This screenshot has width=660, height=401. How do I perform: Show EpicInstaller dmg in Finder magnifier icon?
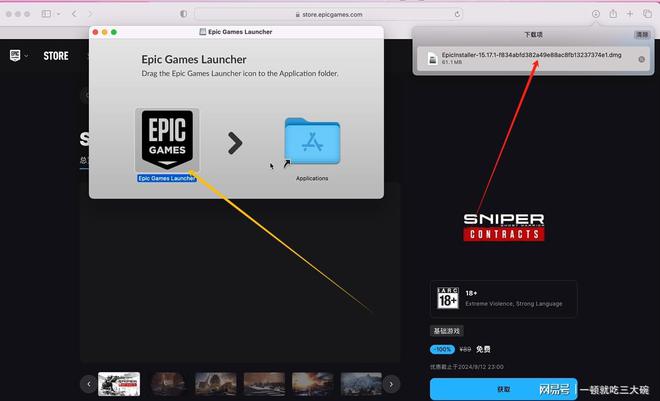[641, 59]
